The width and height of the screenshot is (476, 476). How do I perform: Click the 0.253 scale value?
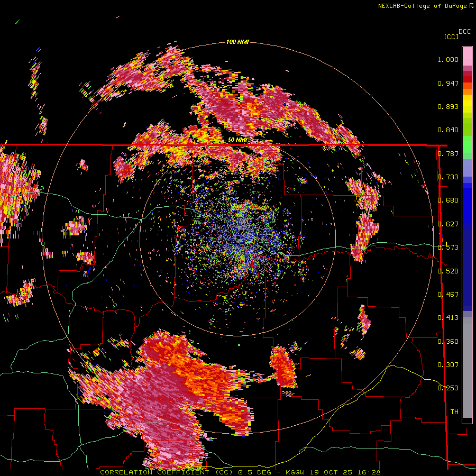coord(448,388)
